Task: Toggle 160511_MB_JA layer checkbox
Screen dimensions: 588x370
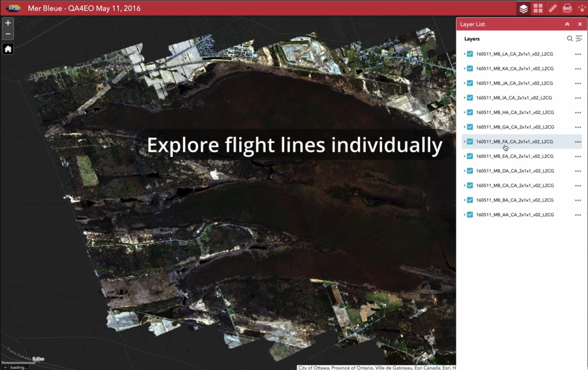Action: (470, 83)
